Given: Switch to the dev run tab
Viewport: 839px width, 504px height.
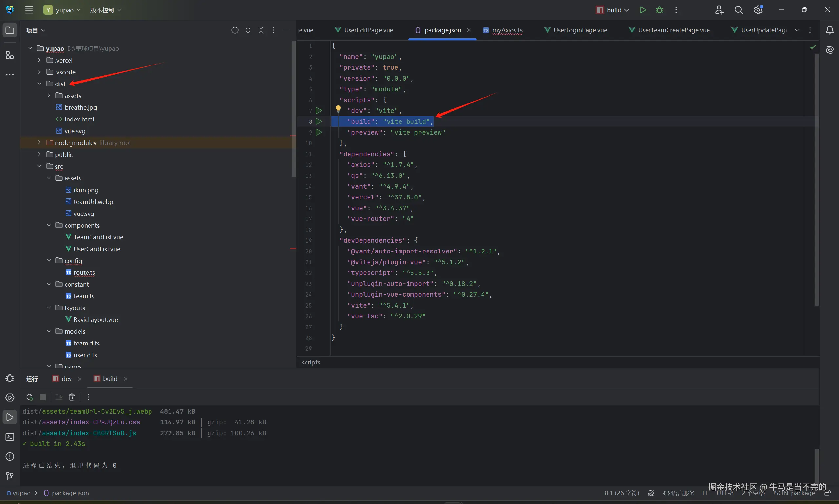Looking at the screenshot, I should click(x=66, y=378).
